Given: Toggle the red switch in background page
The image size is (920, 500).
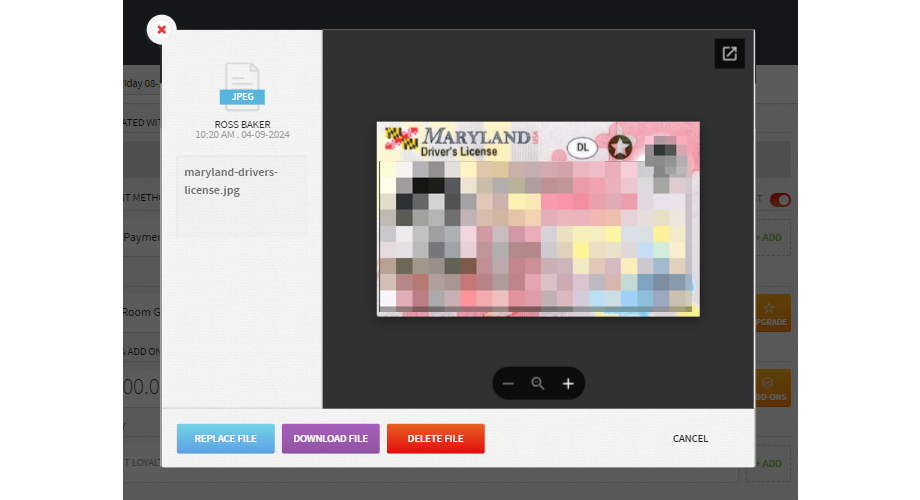Looking at the screenshot, I should tap(780, 200).
